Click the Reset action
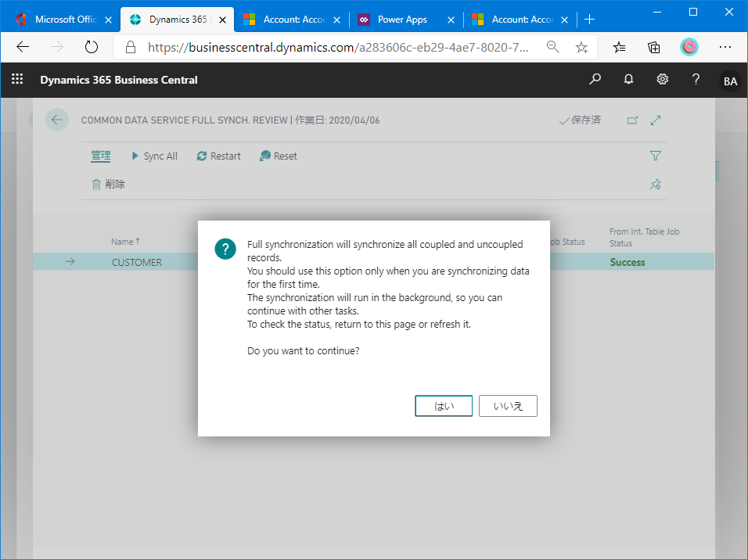The image size is (748, 560). 278,156
